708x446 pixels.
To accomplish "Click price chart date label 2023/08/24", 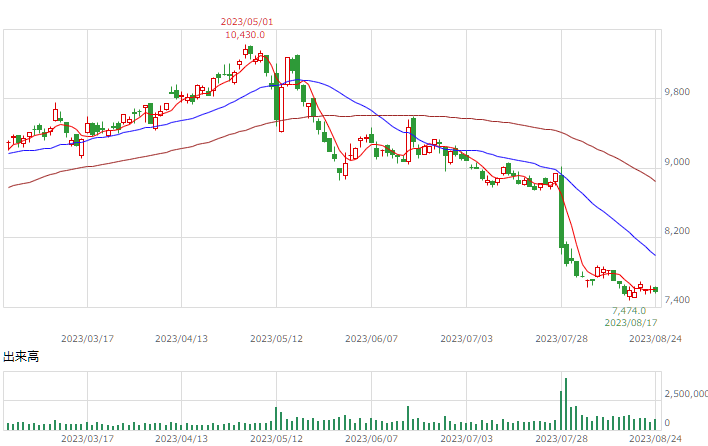I will coord(656,339).
